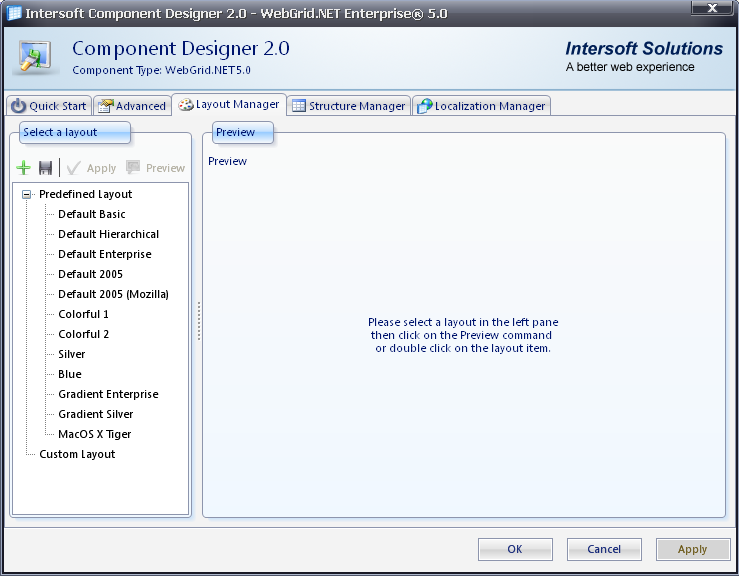Click the OK button
Viewport: 739px width, 577px height.
515,549
